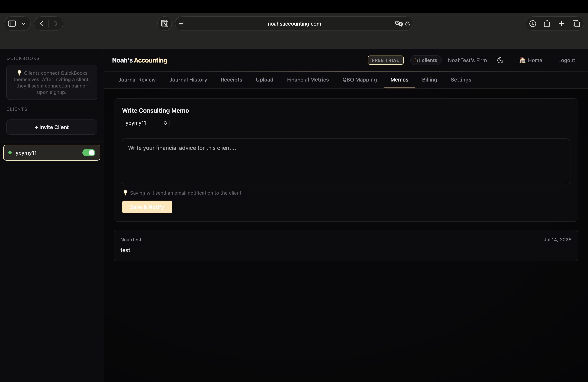Viewport: 588px width, 382px height.
Task: Open the translate icon in address bar
Action: 399,24
